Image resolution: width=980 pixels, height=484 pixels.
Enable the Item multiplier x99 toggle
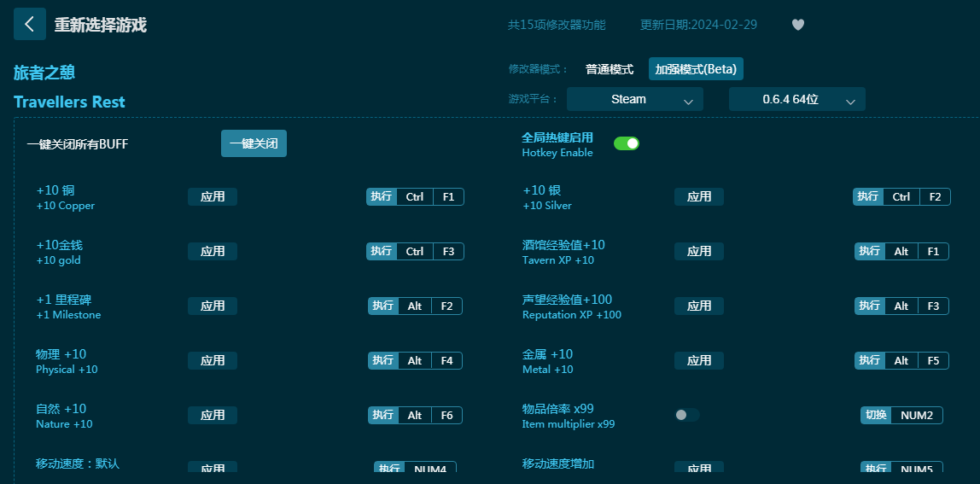click(x=686, y=415)
